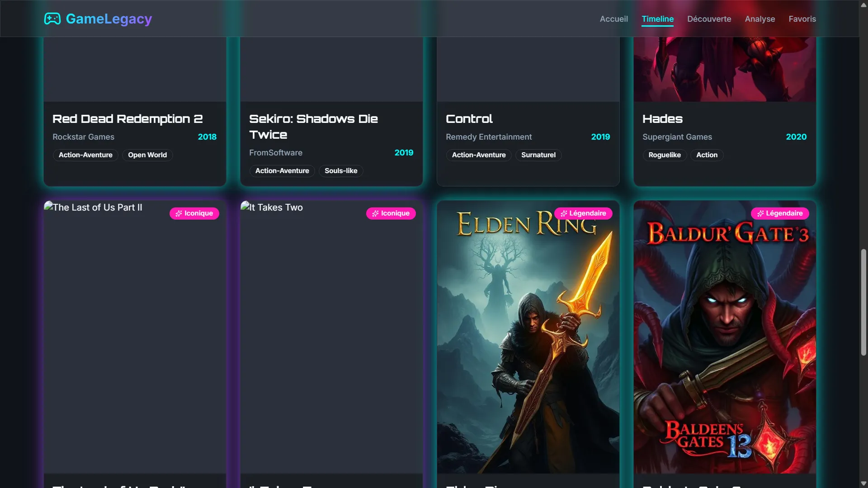Go to the Accueil page

(613, 19)
